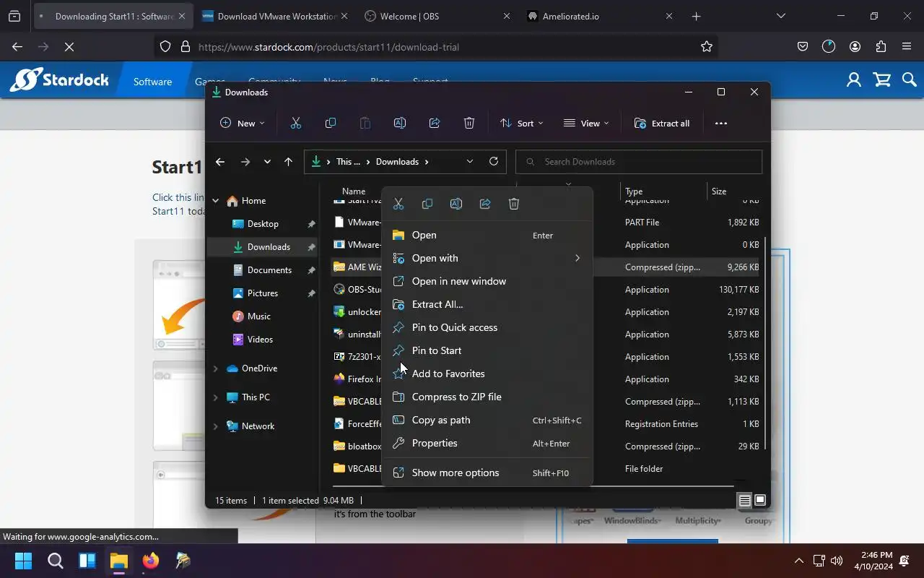
Task: Open the View dropdown
Action: click(586, 124)
